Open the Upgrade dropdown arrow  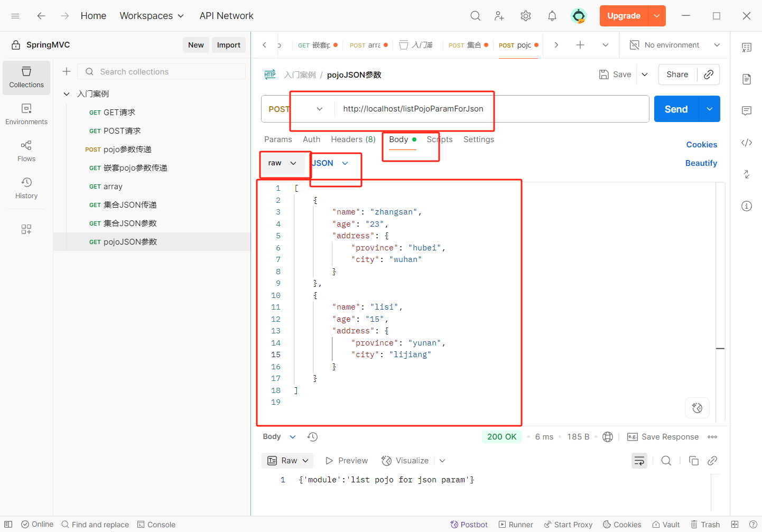(x=657, y=16)
